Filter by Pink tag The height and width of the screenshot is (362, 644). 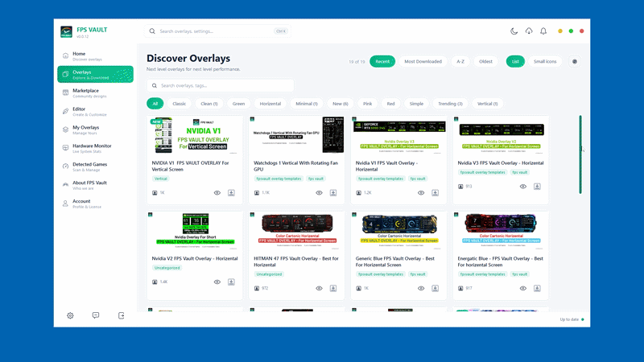click(368, 104)
